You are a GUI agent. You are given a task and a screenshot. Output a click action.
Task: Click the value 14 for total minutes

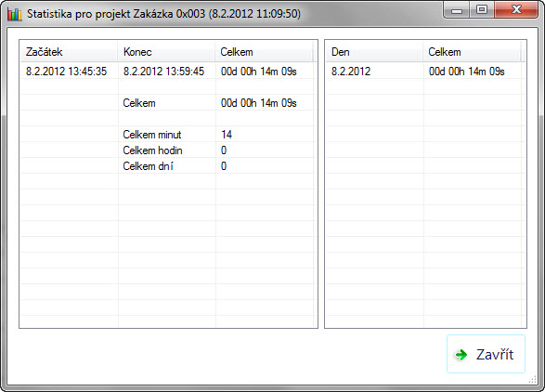(x=227, y=135)
